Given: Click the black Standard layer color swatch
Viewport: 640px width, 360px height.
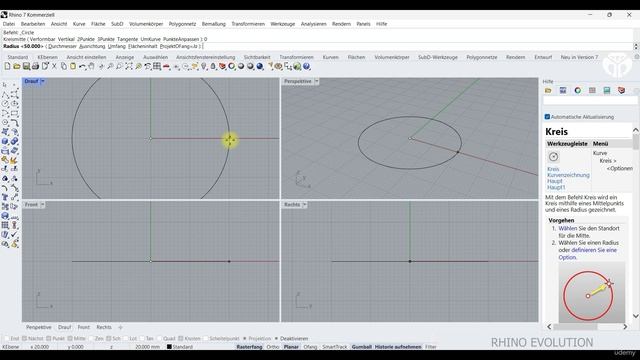Looking at the screenshot, I should pyautogui.click(x=169, y=347).
